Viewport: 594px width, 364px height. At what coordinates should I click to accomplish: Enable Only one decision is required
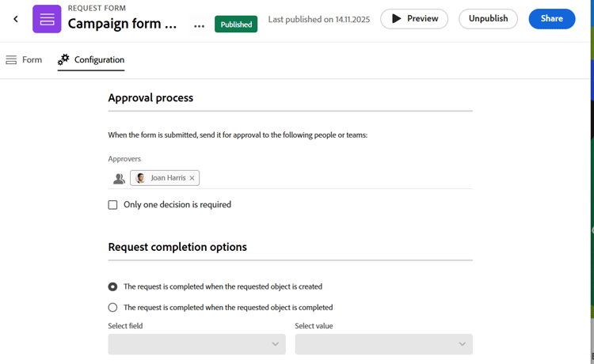point(112,205)
